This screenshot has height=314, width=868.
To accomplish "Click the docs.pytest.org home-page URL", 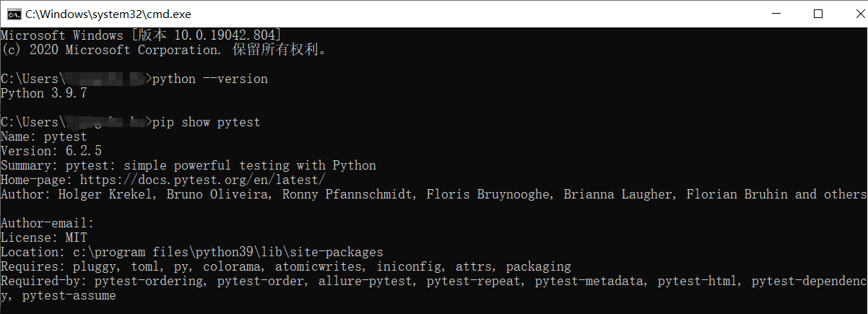I will tap(203, 180).
